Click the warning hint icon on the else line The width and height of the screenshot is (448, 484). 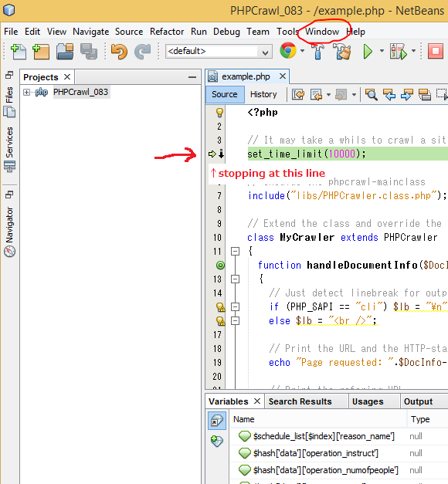[x=220, y=321]
